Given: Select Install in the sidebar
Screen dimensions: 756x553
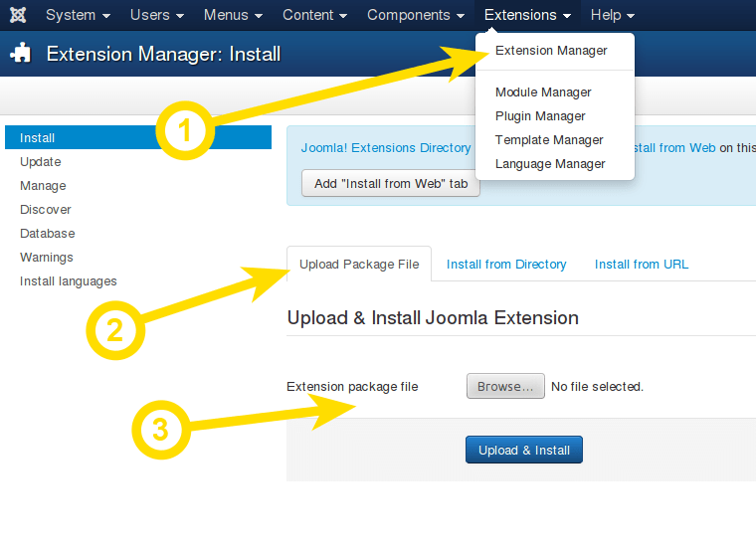Looking at the screenshot, I should (x=138, y=138).
